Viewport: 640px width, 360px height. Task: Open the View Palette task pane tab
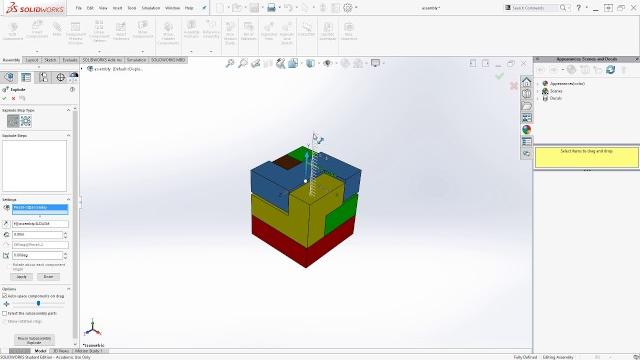[527, 118]
